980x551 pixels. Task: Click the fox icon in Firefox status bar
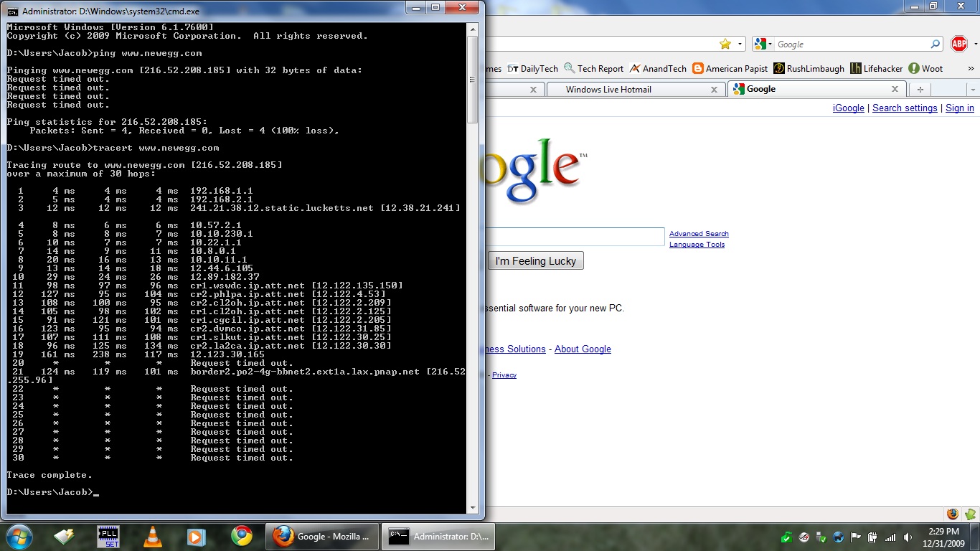(x=953, y=514)
